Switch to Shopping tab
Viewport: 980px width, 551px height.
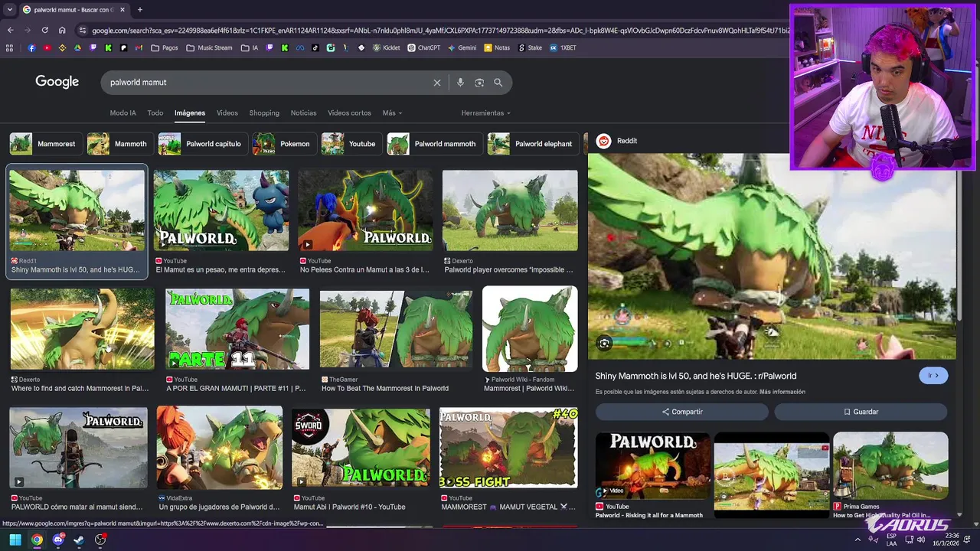pyautogui.click(x=264, y=113)
